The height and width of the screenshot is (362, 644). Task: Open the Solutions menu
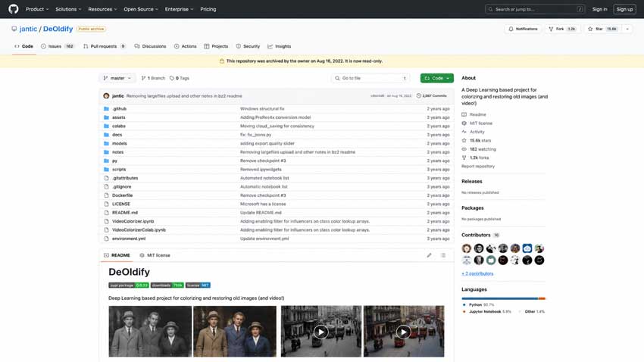tap(68, 9)
